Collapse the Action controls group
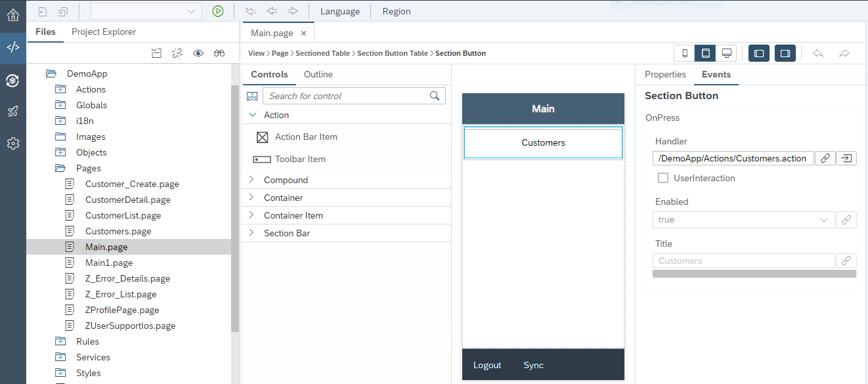Viewport: 868px width, 384px height. [251, 115]
